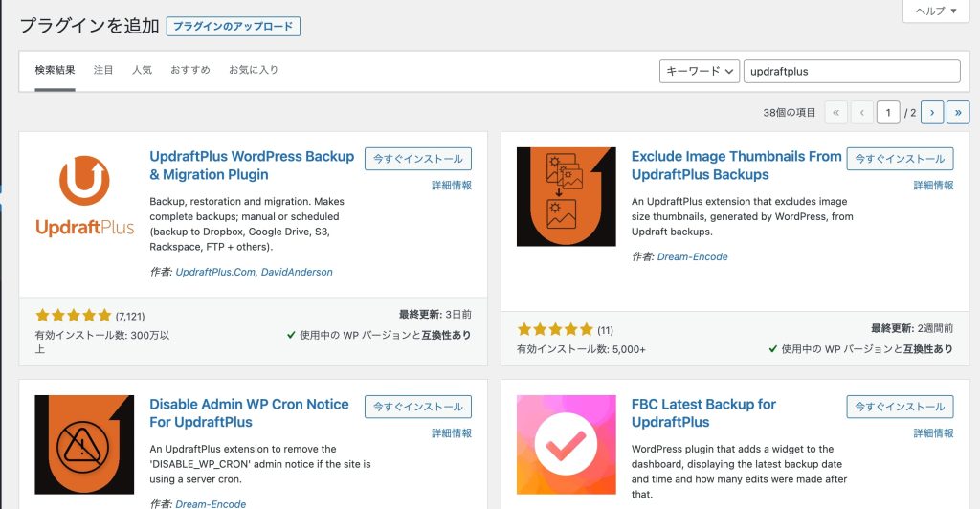Click the Disable Admin WP Cron Notice icon
The image size is (980, 509).
tap(84, 445)
